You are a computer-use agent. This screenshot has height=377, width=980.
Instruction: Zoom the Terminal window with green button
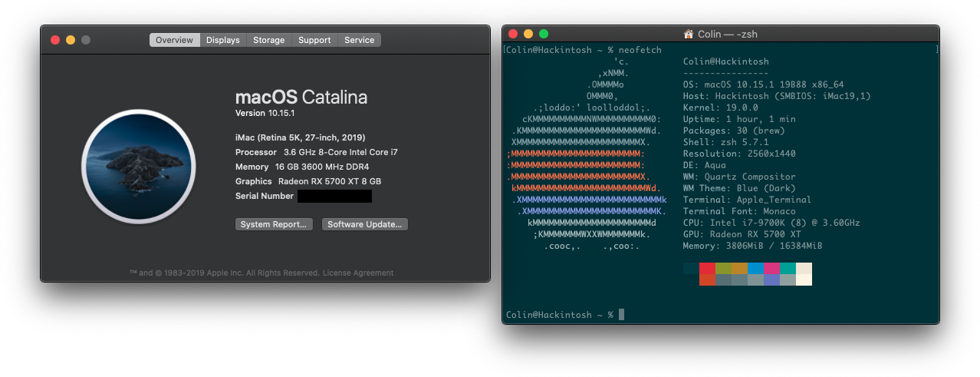(x=544, y=34)
